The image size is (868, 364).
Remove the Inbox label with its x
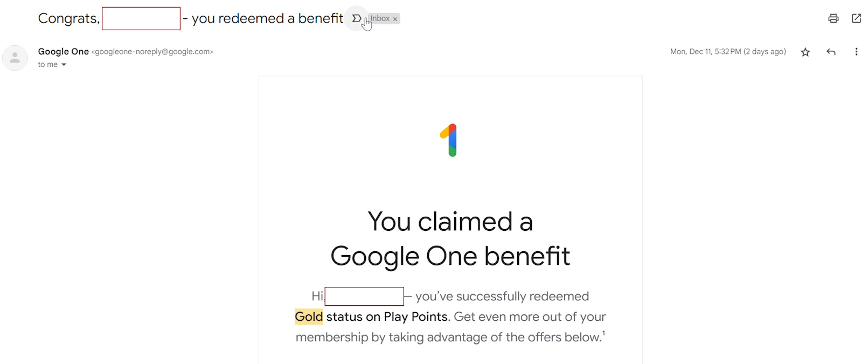395,19
